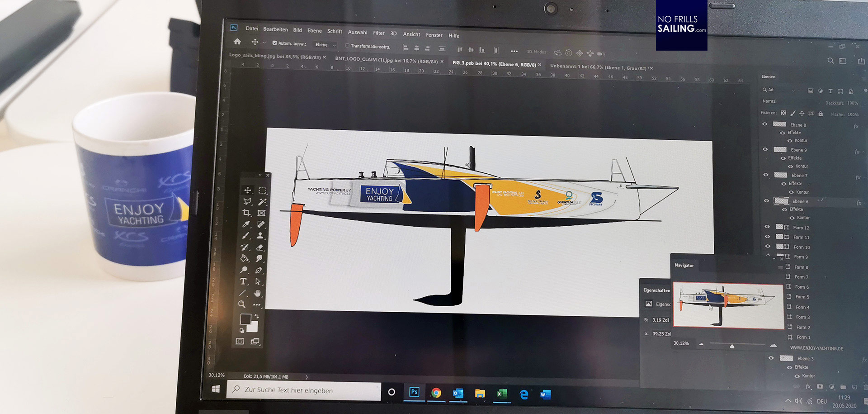Viewport: 868px width, 414px height.
Task: Hide the Ebene 8 layer
Action: [765, 124]
